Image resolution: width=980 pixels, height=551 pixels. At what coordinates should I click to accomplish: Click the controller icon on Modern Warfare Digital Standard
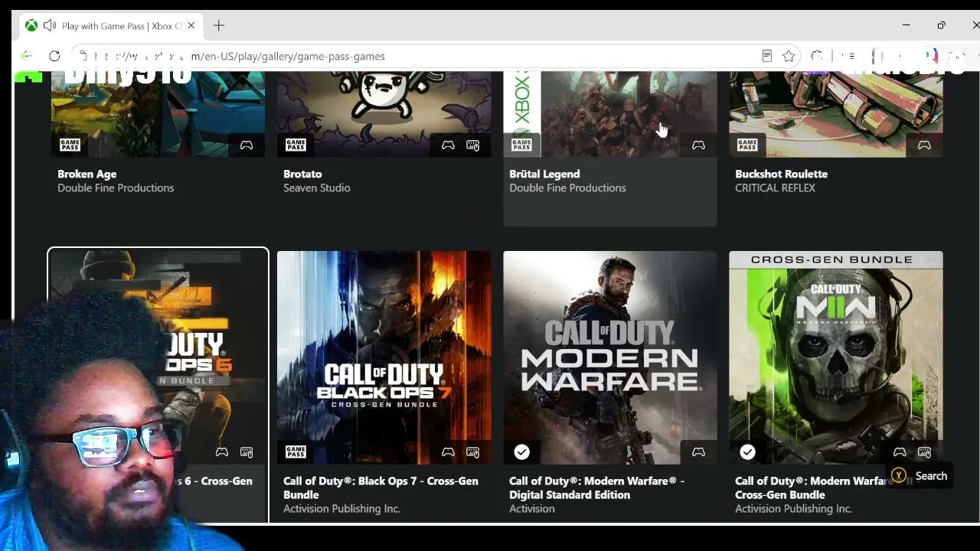[698, 452]
